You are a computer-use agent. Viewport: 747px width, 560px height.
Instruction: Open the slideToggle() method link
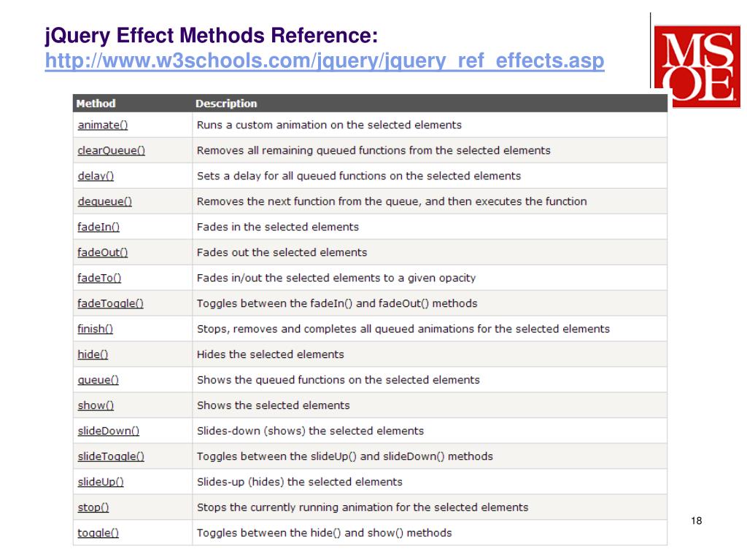[111, 456]
